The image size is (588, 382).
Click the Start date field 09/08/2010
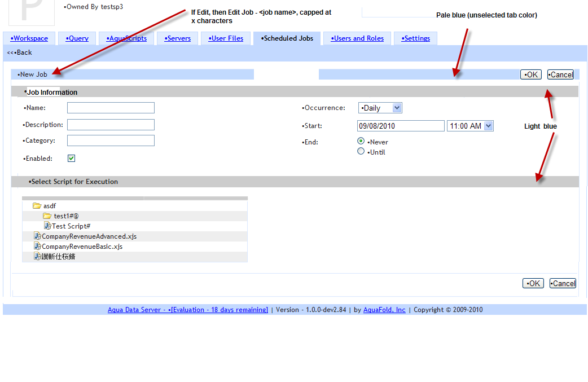[x=401, y=126]
